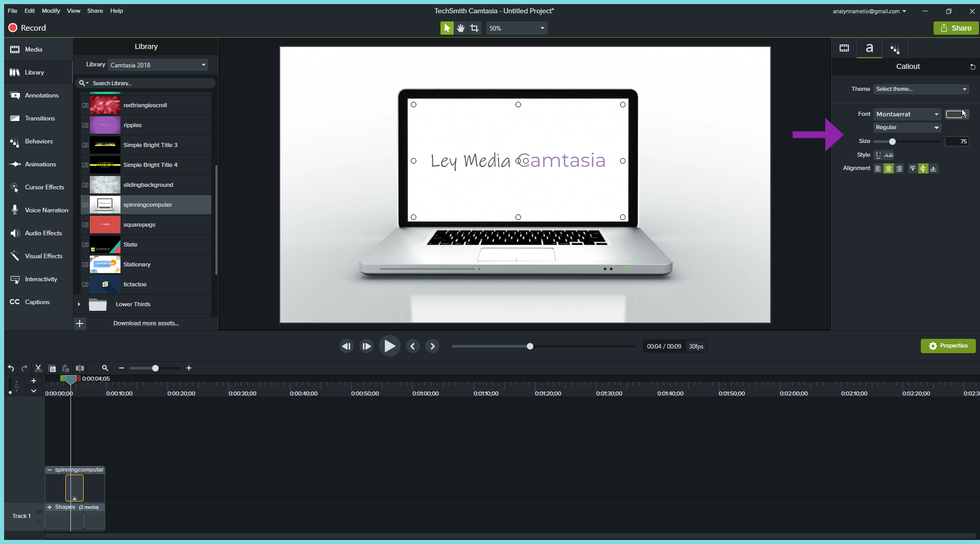This screenshot has width=980, height=544.
Task: Open the Camtasia 2018 library dropdown
Action: 158,65
